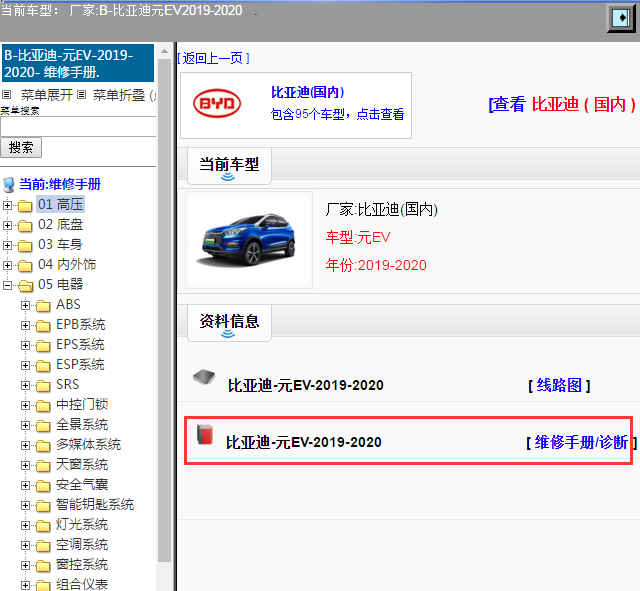640x591 pixels.
Task: Click 查看 比亚迪（国内） link
Action: (x=562, y=104)
